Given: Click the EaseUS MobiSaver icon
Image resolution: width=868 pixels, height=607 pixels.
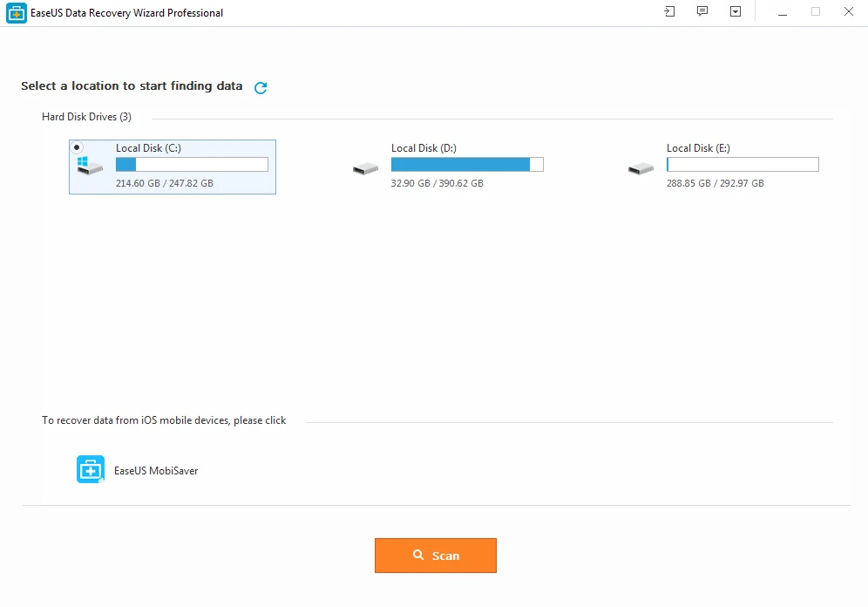Looking at the screenshot, I should pyautogui.click(x=91, y=469).
